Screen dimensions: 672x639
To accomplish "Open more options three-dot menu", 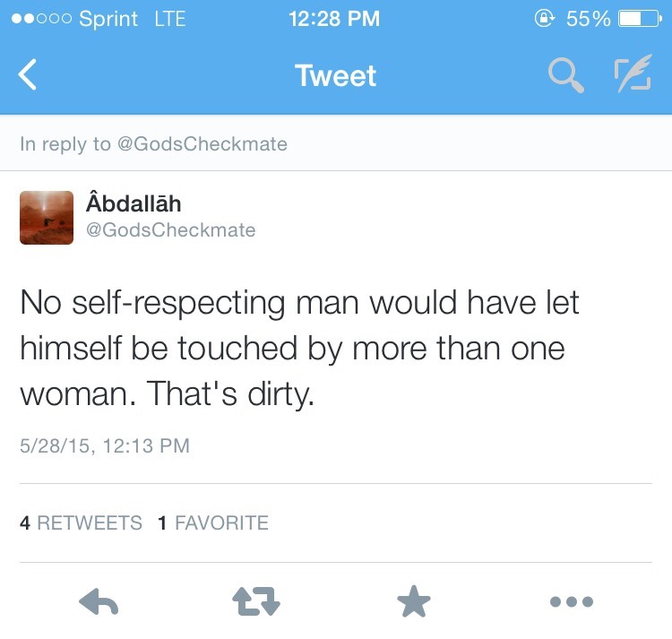I will (572, 601).
